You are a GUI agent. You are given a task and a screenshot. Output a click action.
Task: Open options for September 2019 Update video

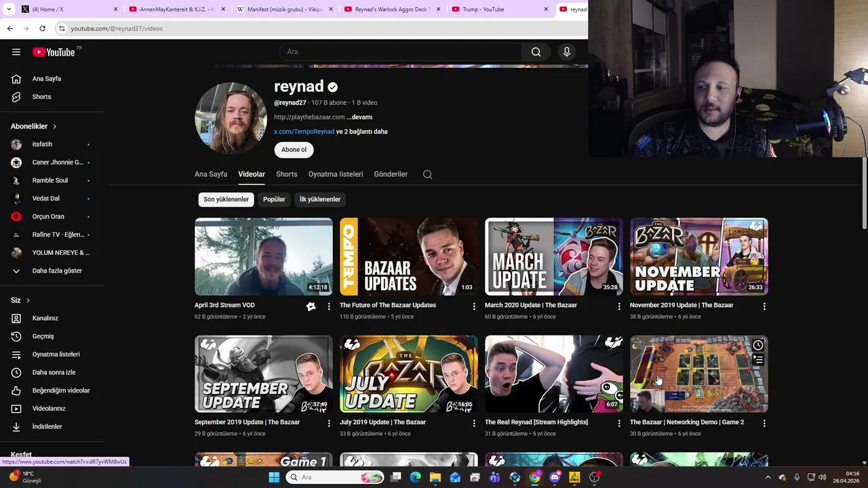click(329, 423)
